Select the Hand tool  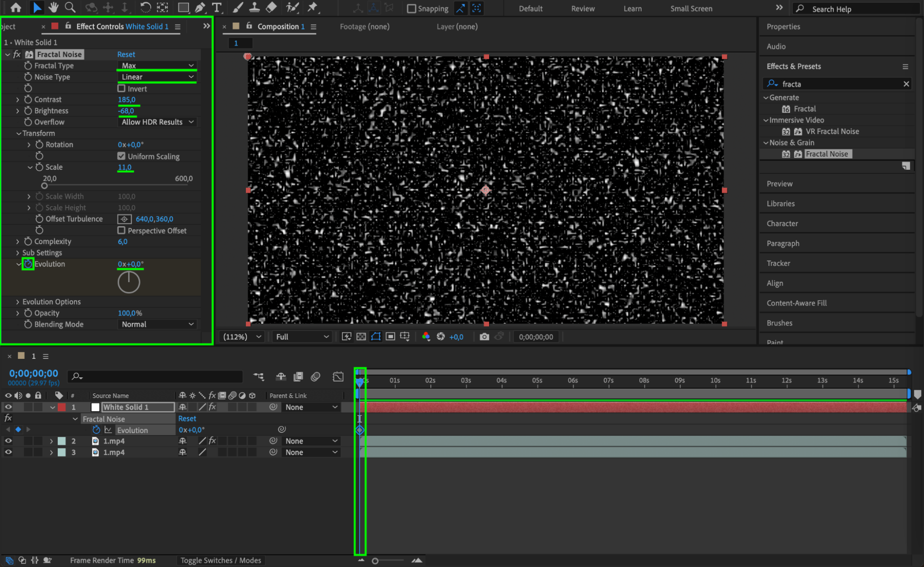point(54,7)
